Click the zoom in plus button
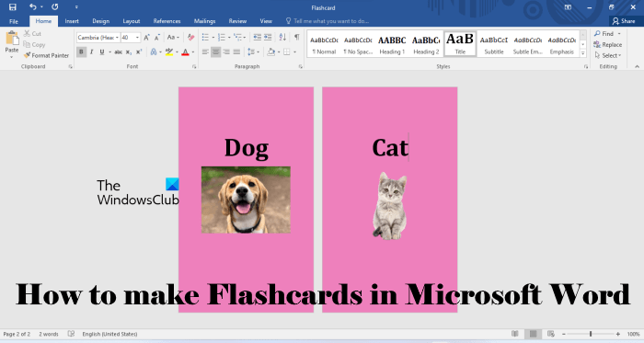 click(617, 335)
